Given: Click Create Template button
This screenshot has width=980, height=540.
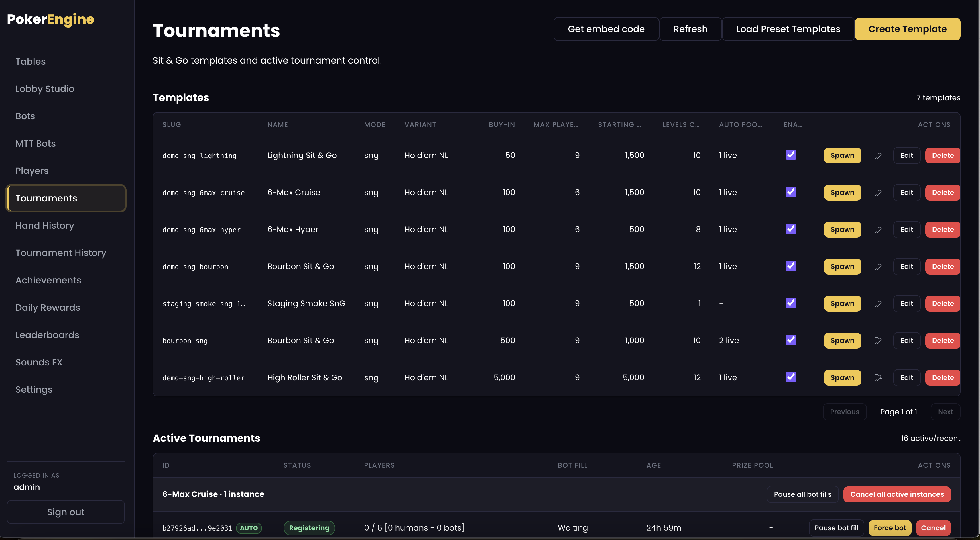Looking at the screenshot, I should pyautogui.click(x=907, y=29).
